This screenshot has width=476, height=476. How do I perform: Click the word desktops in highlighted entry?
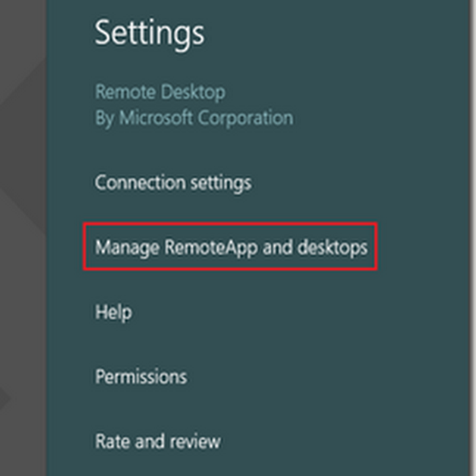click(x=333, y=247)
